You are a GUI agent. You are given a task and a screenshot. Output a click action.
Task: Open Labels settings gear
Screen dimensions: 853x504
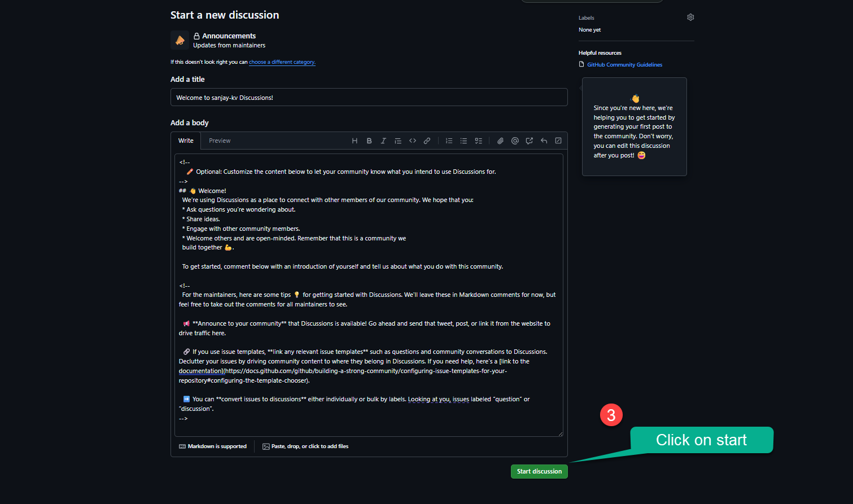(690, 17)
